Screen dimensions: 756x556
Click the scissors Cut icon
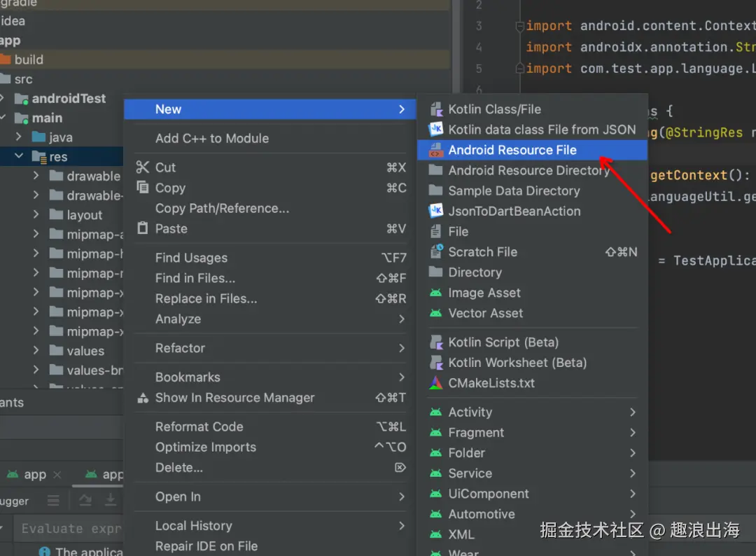(x=143, y=167)
